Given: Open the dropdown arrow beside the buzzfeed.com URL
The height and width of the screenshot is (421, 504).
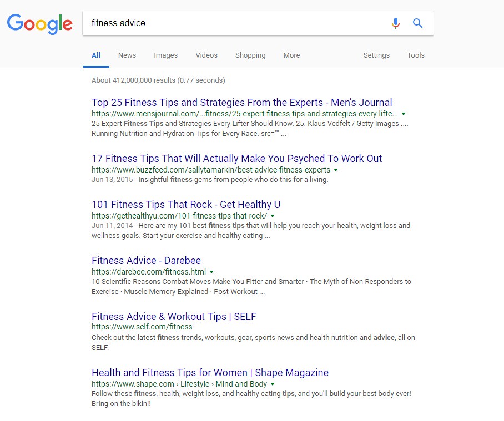Looking at the screenshot, I should click(x=336, y=170).
